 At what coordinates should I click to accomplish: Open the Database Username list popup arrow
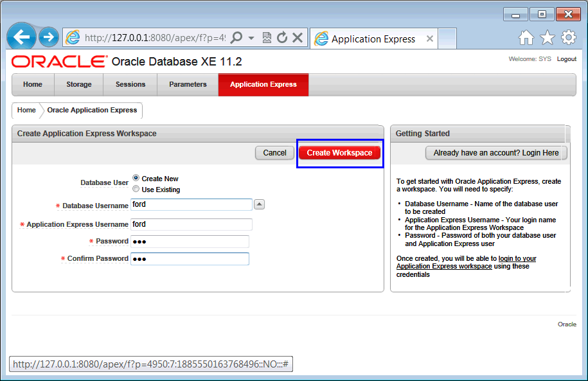pyautogui.click(x=259, y=204)
